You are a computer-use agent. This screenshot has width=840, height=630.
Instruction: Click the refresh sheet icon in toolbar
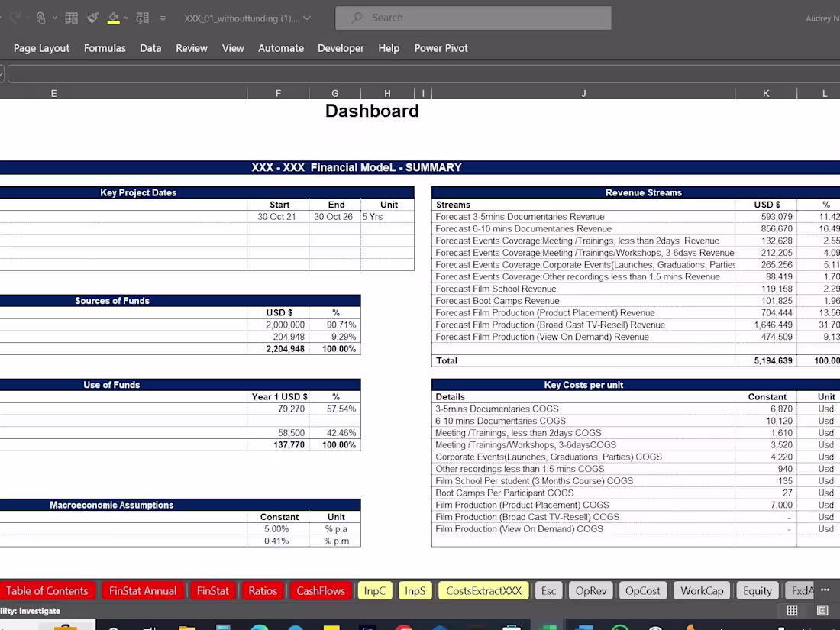[x=143, y=18]
